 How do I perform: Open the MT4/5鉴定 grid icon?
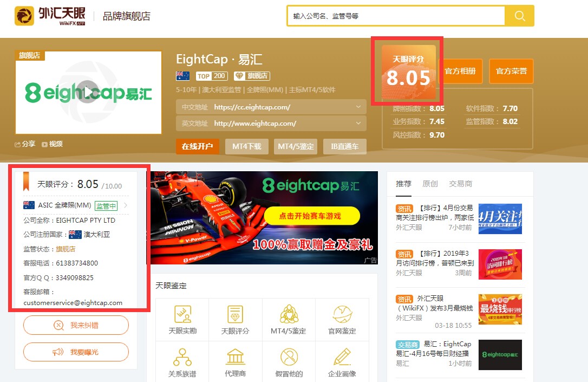coord(289,314)
